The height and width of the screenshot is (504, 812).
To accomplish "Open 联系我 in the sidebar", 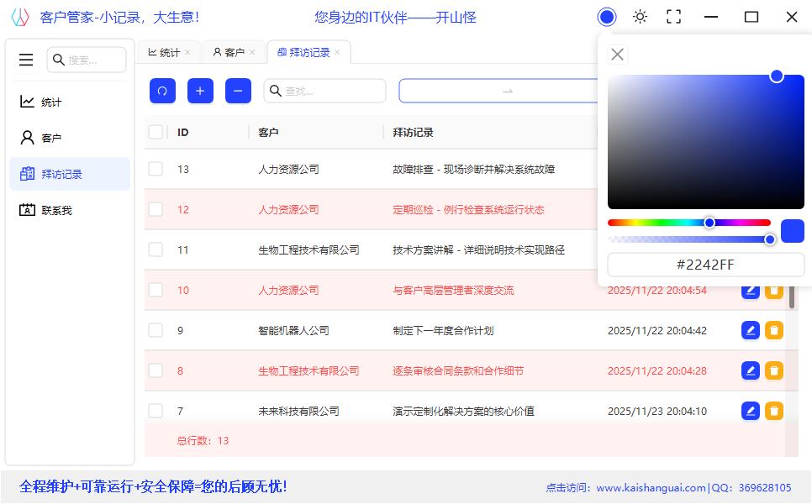I will [70, 210].
